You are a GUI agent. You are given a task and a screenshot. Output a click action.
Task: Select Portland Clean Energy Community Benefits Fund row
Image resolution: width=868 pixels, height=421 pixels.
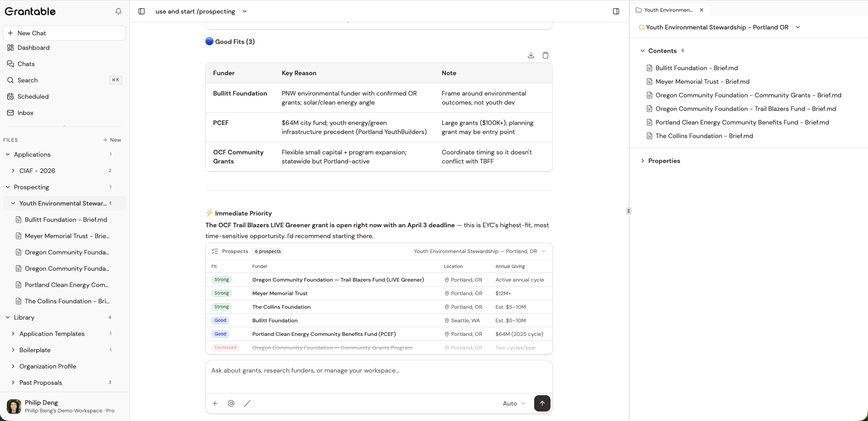(x=379, y=334)
